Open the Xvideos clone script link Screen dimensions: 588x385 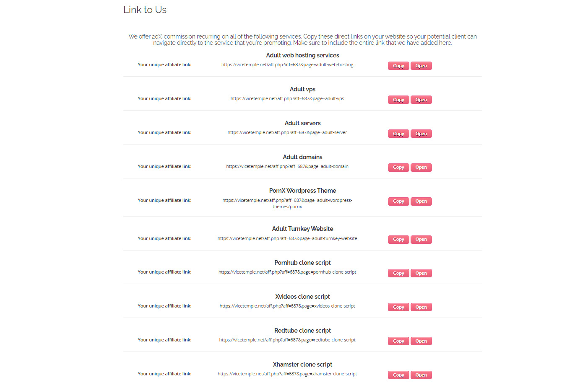coord(421,307)
